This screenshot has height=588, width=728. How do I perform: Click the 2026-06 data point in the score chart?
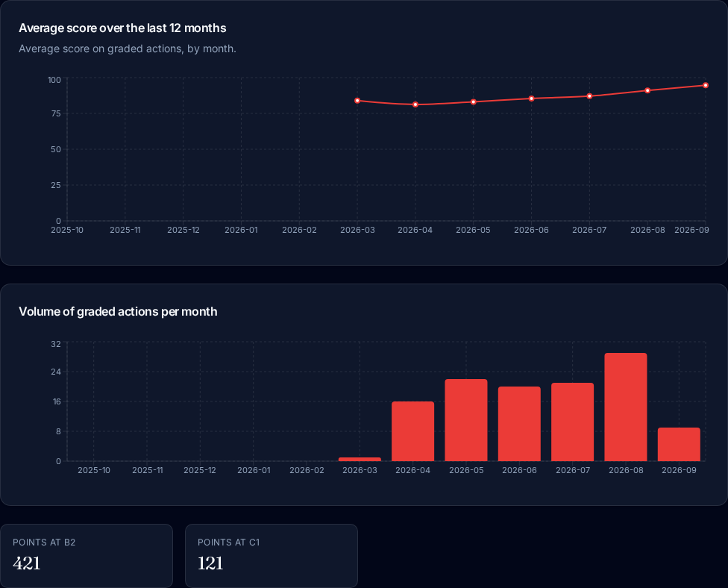tap(532, 98)
